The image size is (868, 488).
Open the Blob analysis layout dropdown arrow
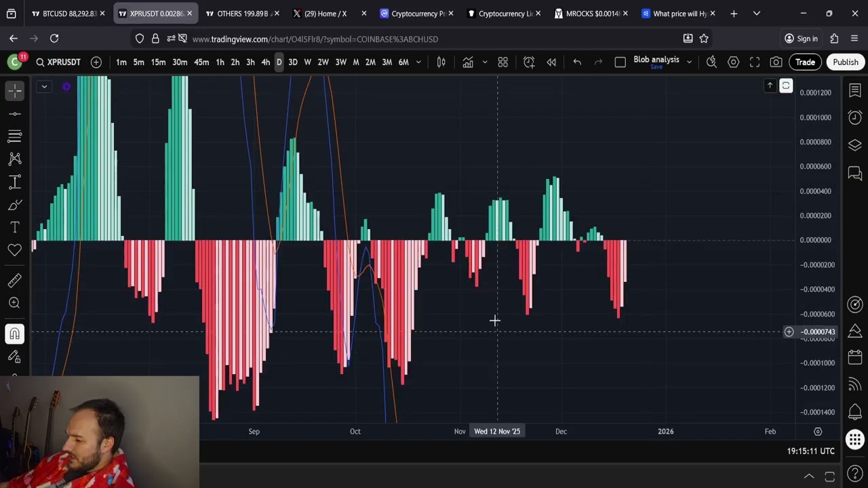[x=689, y=62]
